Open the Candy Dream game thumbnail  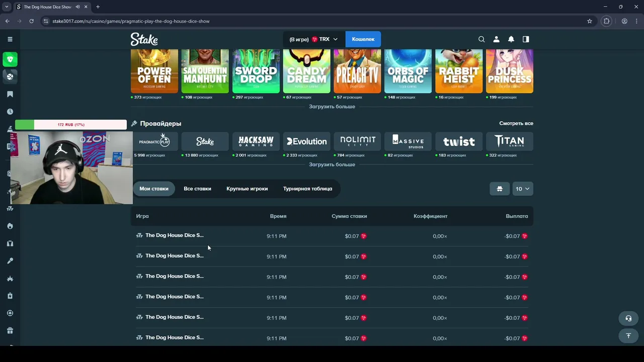(307, 71)
